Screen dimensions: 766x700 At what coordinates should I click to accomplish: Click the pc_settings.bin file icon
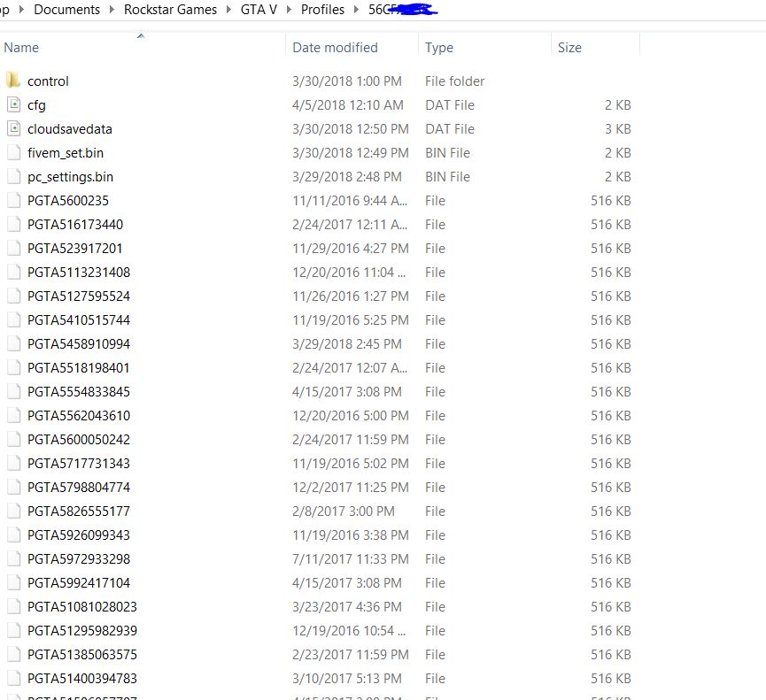pos(14,176)
